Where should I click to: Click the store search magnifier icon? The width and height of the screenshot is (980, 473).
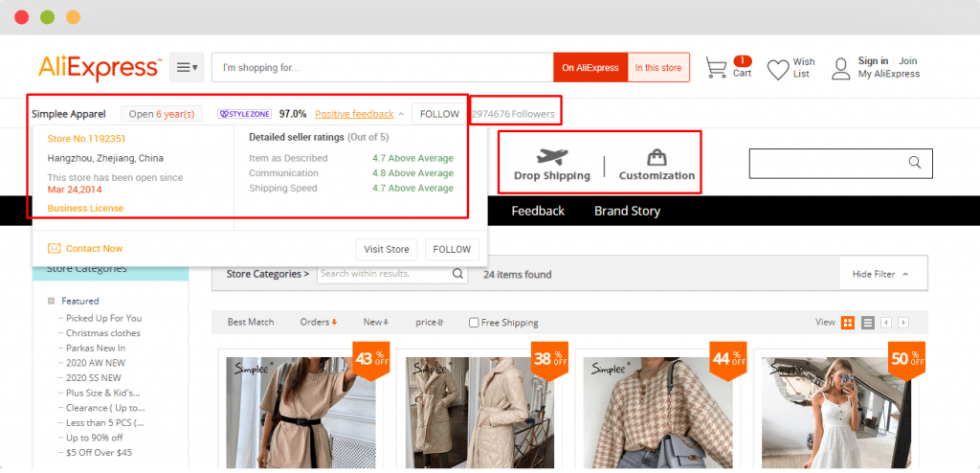pos(914,163)
